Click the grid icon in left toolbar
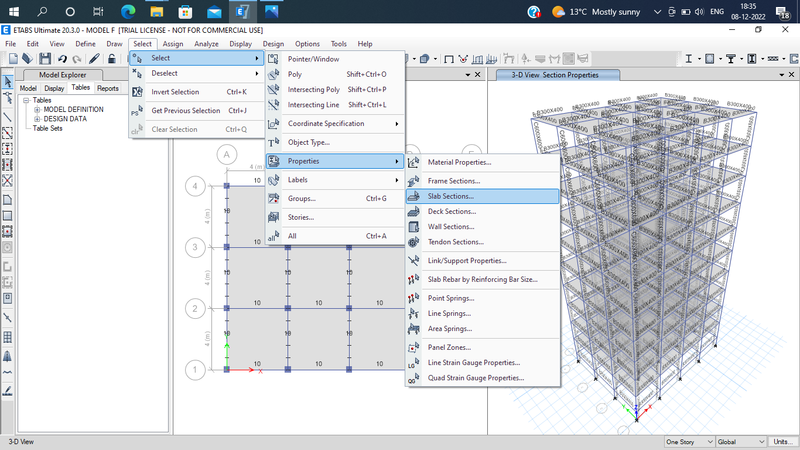The height and width of the screenshot is (450, 800). click(x=8, y=337)
